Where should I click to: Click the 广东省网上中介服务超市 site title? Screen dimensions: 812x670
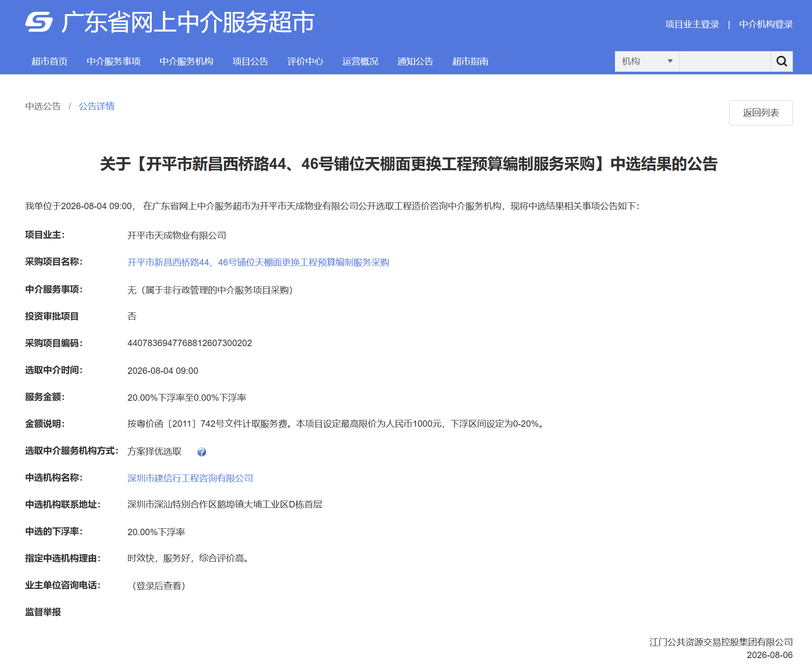click(x=188, y=22)
